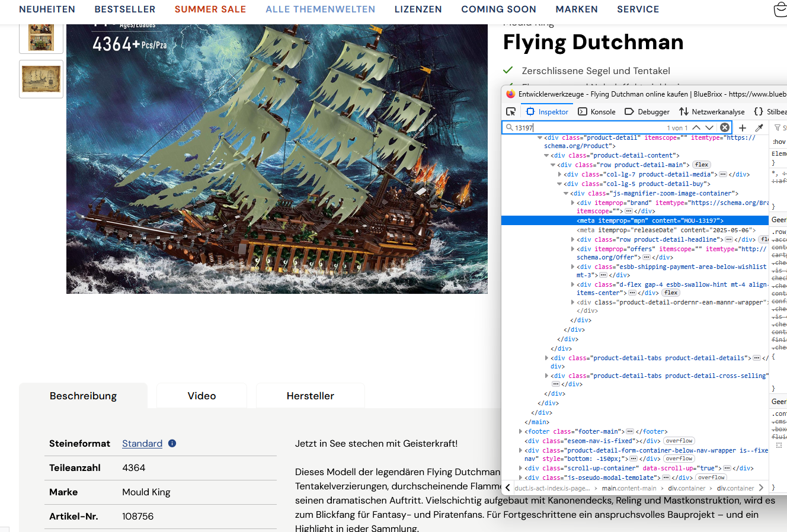Collapse the js-magnifier-zoom-image-container node
The width and height of the screenshot is (787, 532).
[566, 193]
